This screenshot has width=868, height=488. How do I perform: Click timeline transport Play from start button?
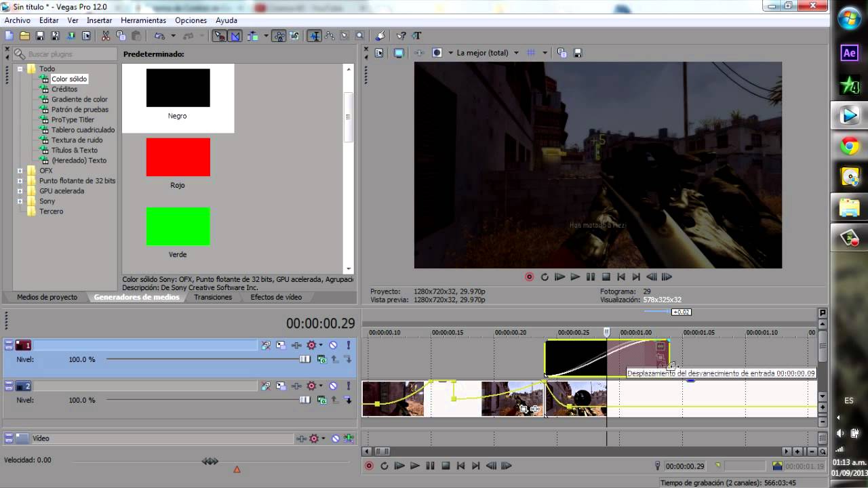coord(399,466)
